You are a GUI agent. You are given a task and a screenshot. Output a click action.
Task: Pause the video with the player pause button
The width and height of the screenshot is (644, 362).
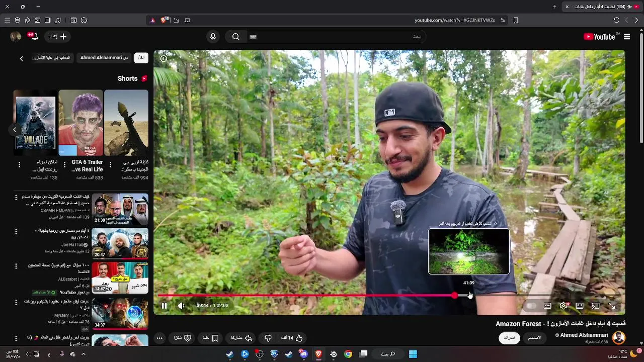pos(164,306)
